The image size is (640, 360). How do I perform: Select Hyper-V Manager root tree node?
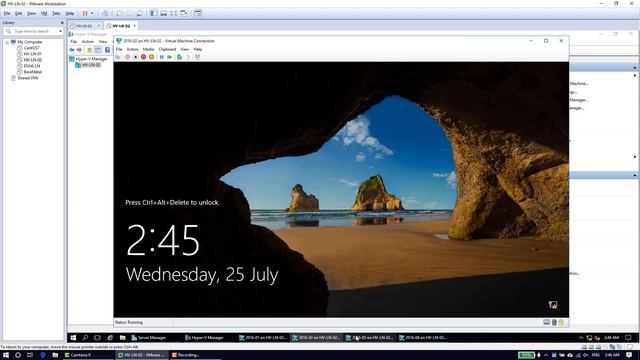point(91,59)
